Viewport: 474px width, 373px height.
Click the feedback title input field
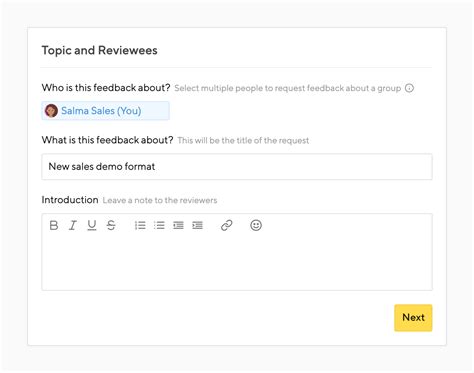[x=237, y=167]
